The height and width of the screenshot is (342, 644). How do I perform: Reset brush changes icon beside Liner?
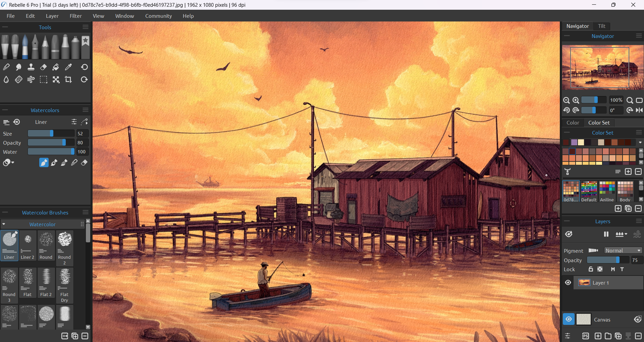[16, 122]
